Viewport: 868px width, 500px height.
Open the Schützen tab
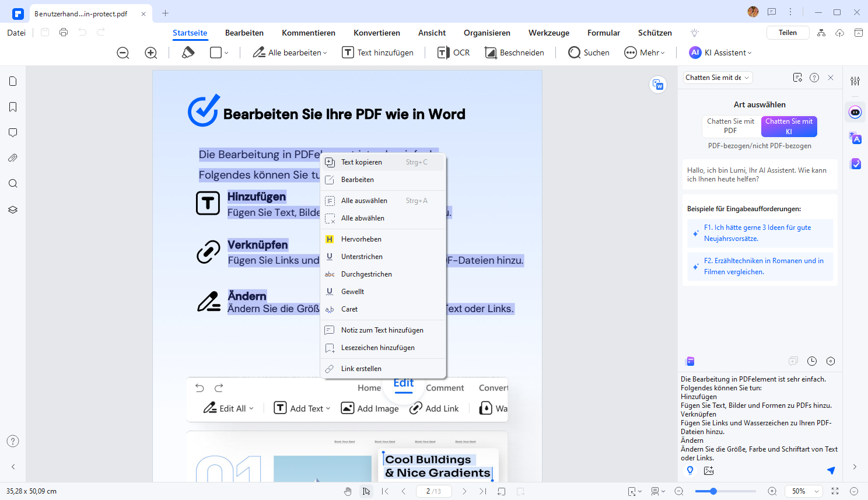[x=655, y=33]
